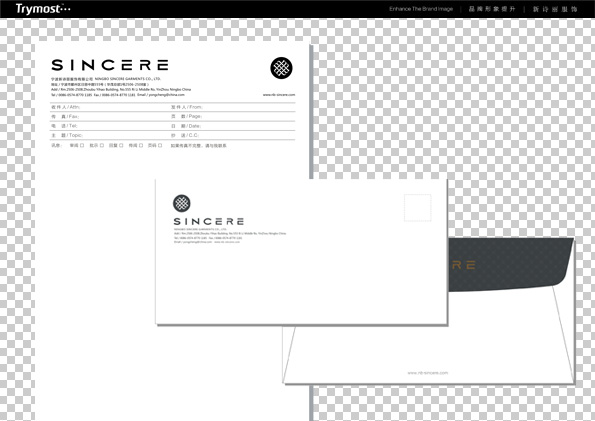Click the Trymost logo in the header

coord(42,9)
